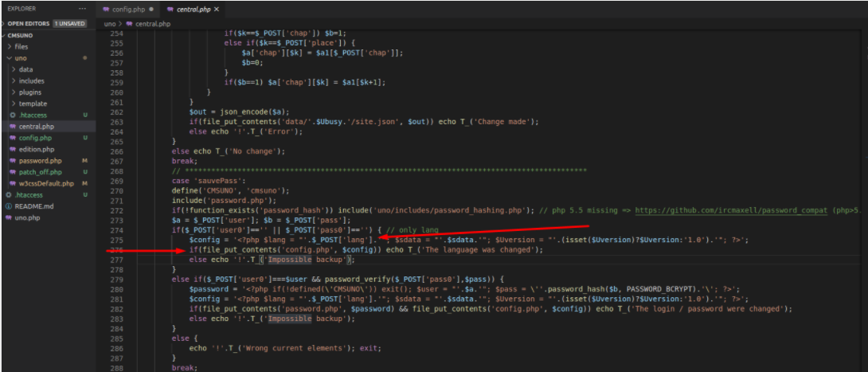Click the PHP icon beside uno.php

8,218
